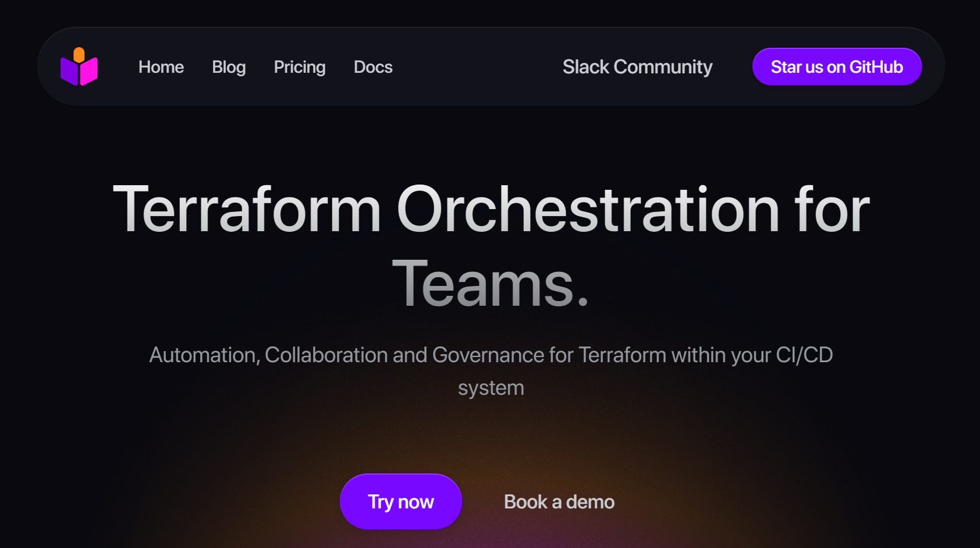Select the Book a demo link
980x548 pixels.
click(x=559, y=501)
